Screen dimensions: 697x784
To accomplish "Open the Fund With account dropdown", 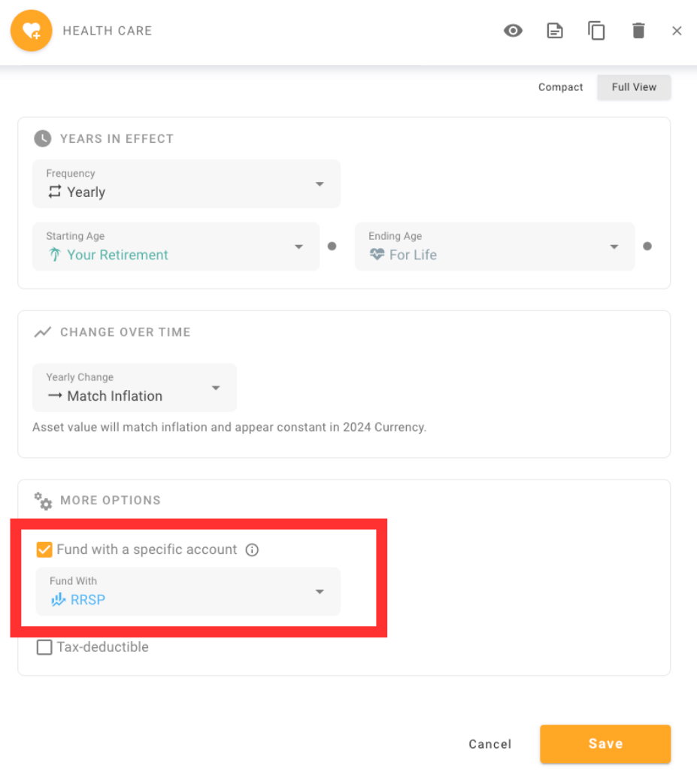I will click(x=188, y=592).
